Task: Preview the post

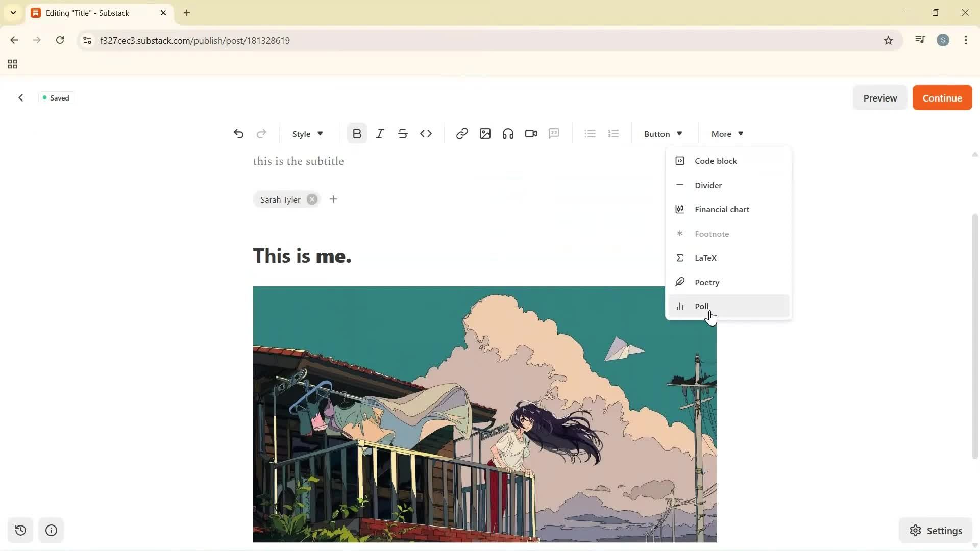Action: (x=880, y=97)
